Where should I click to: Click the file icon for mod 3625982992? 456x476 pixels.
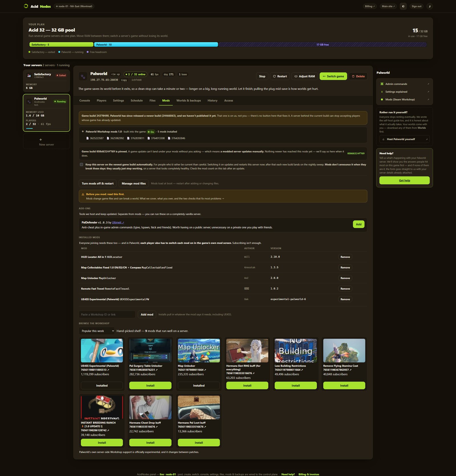pyautogui.click(x=108, y=138)
